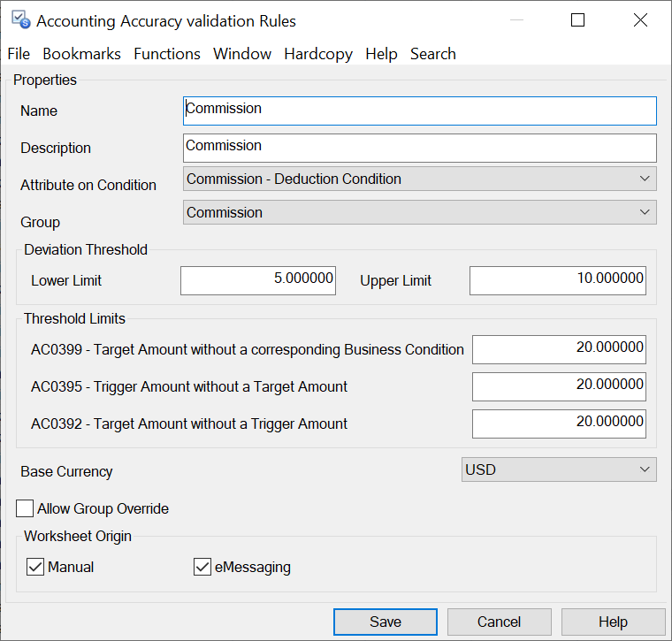Click the Description input field
The height and width of the screenshot is (641, 672).
point(420,148)
